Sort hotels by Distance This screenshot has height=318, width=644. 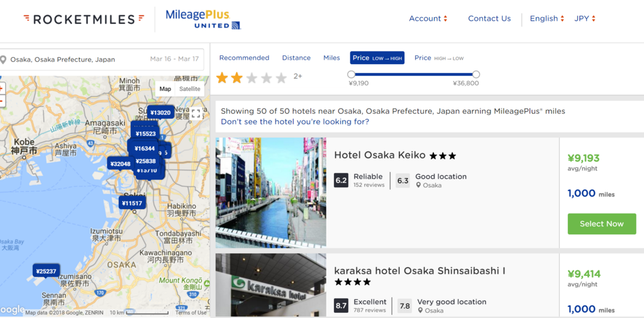click(296, 58)
